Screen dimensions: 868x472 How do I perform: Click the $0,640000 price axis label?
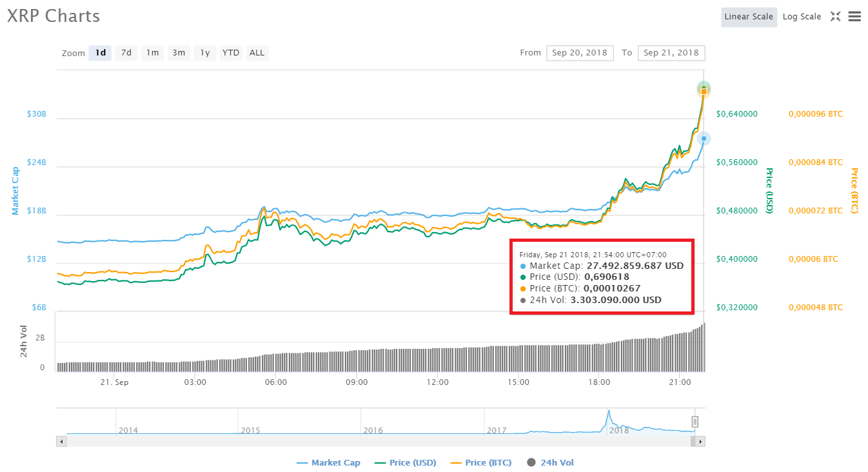click(737, 114)
